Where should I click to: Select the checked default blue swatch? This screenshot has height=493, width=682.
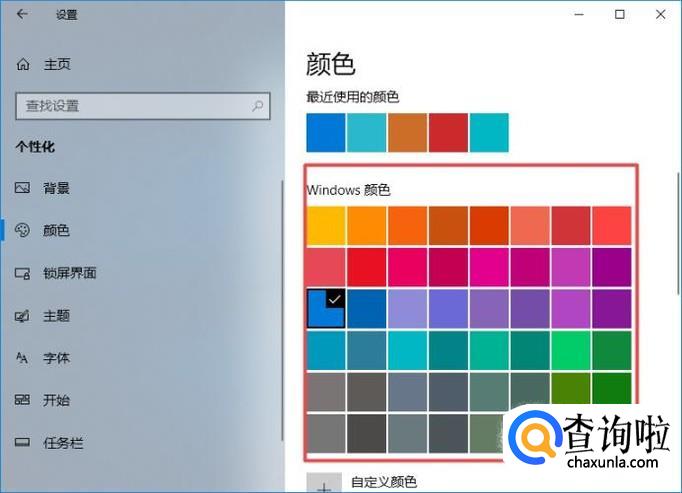pyautogui.click(x=326, y=309)
